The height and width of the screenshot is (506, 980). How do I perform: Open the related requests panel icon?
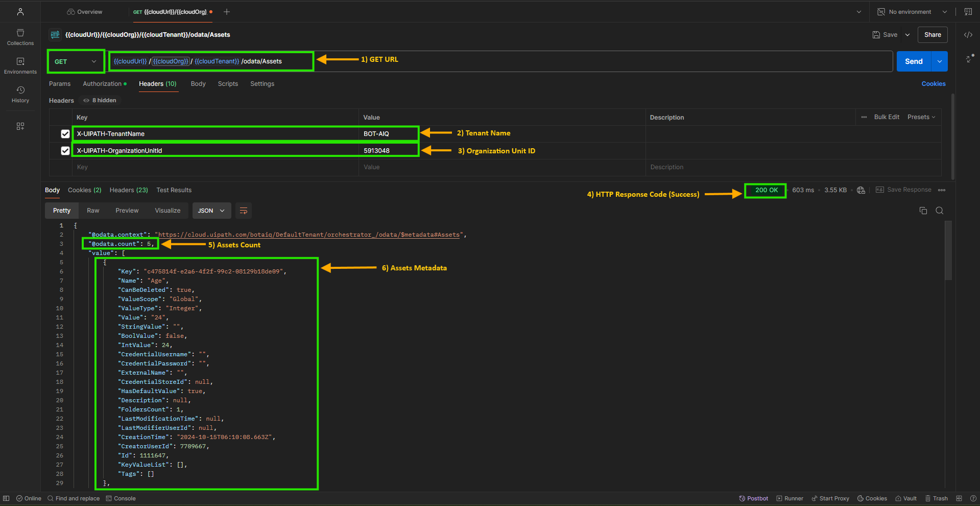pyautogui.click(x=969, y=59)
